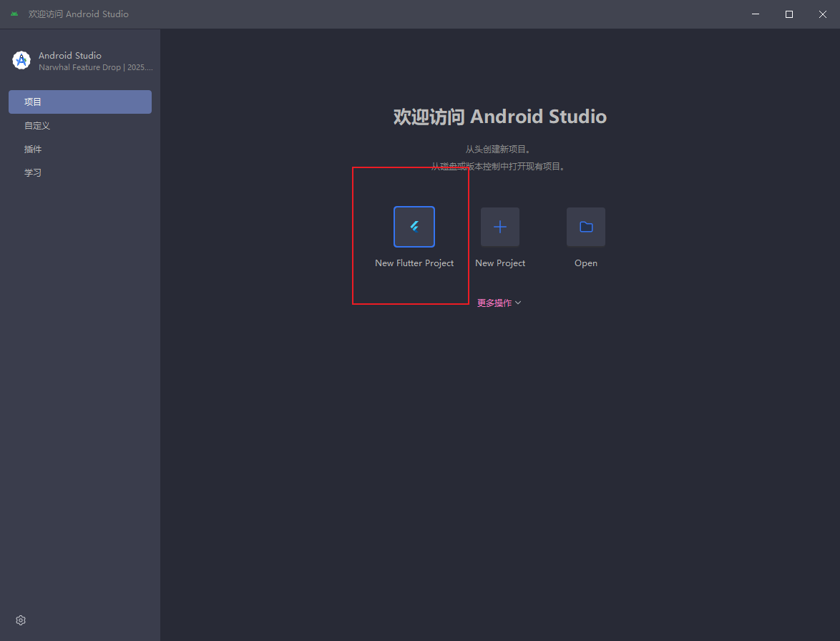Switch to the 自定义 tab

37,126
